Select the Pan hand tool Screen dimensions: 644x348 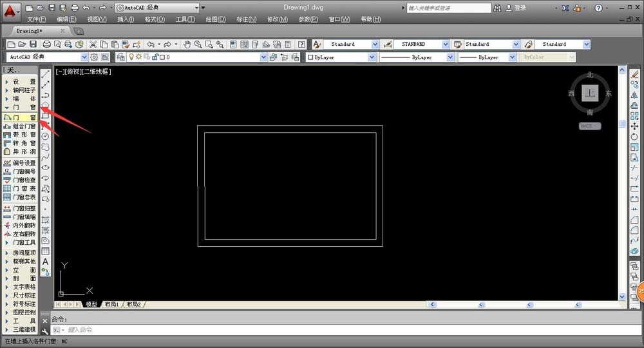(x=187, y=44)
